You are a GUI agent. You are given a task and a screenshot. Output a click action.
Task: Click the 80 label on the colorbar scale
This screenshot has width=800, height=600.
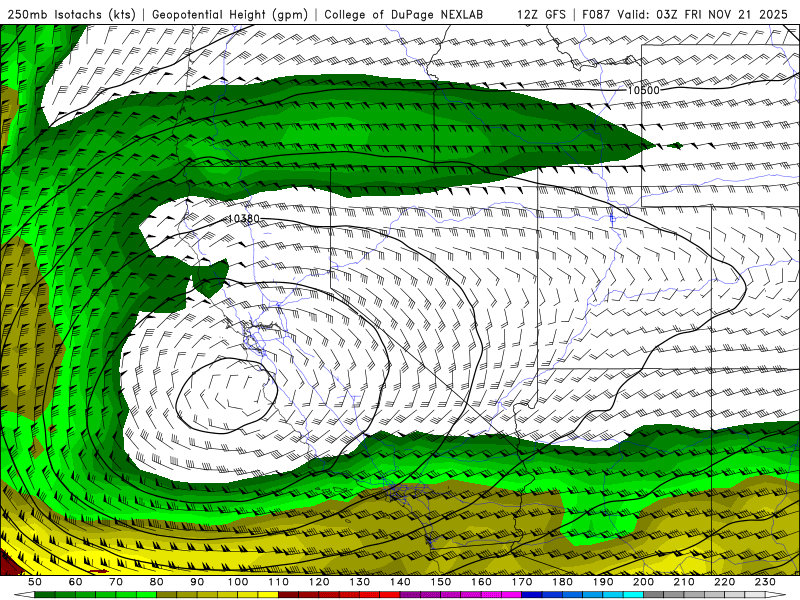tap(156, 582)
